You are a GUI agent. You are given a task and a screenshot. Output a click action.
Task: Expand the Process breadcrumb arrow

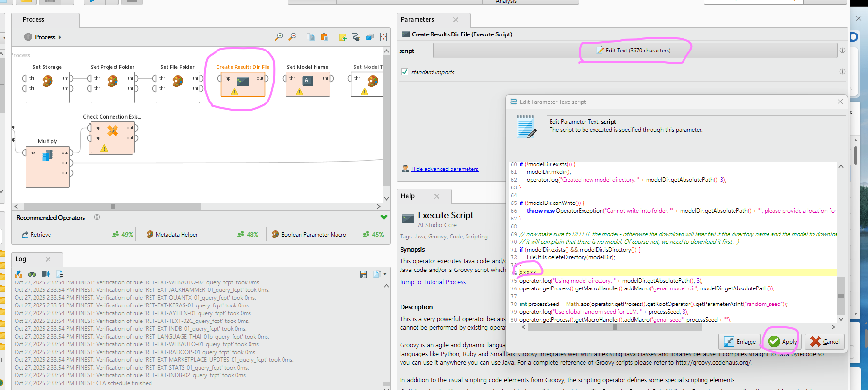pyautogui.click(x=60, y=37)
